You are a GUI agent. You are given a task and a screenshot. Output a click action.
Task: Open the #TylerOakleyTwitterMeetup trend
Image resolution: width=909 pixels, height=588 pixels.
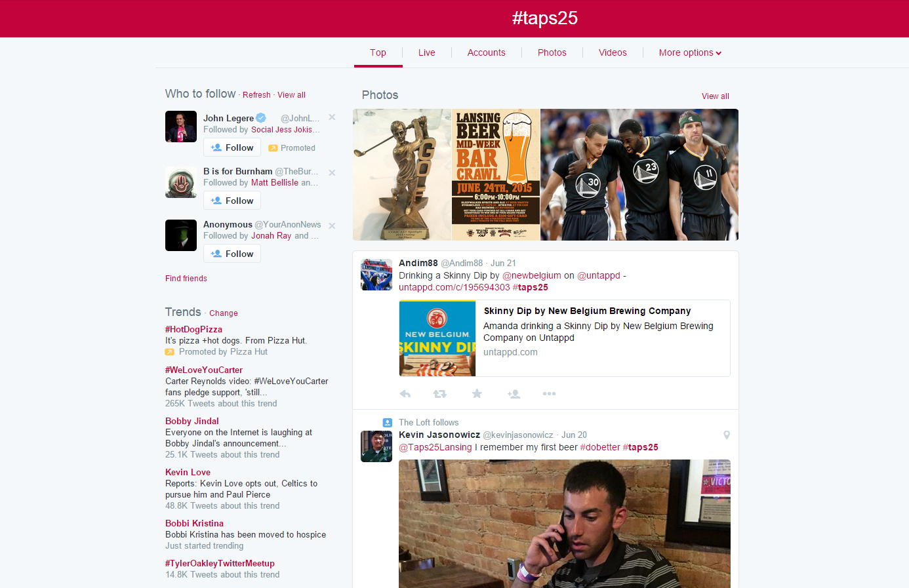coord(220,563)
